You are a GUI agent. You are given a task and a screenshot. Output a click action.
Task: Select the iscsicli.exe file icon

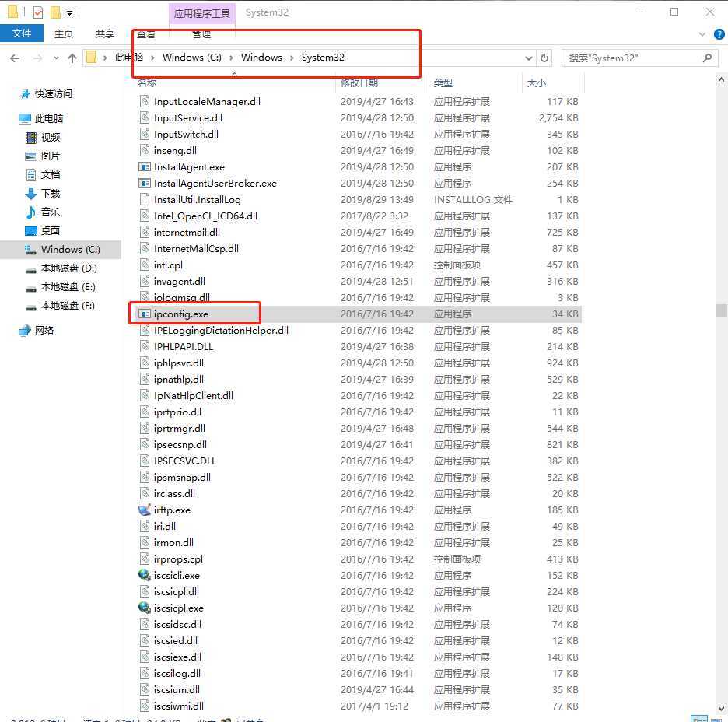coord(145,576)
